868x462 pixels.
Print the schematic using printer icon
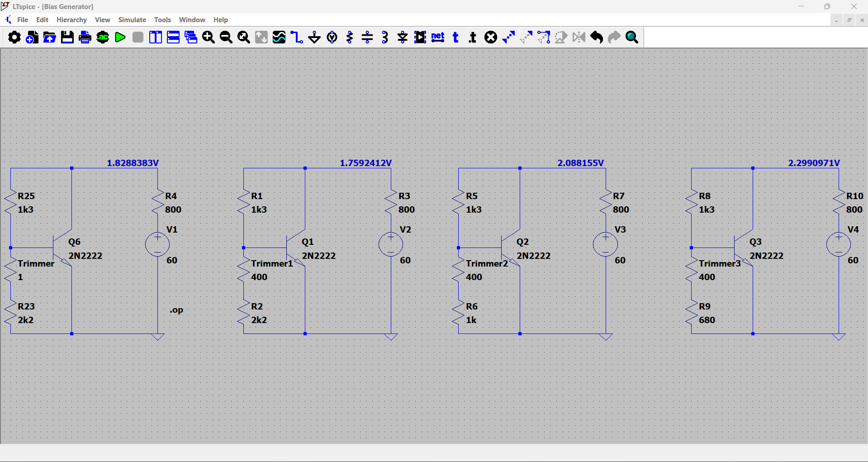(85, 37)
